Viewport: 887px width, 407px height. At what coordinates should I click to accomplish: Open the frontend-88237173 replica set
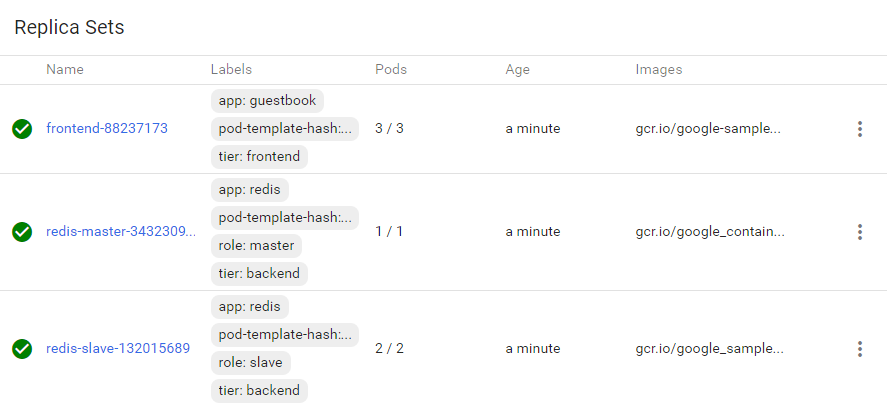click(x=107, y=129)
